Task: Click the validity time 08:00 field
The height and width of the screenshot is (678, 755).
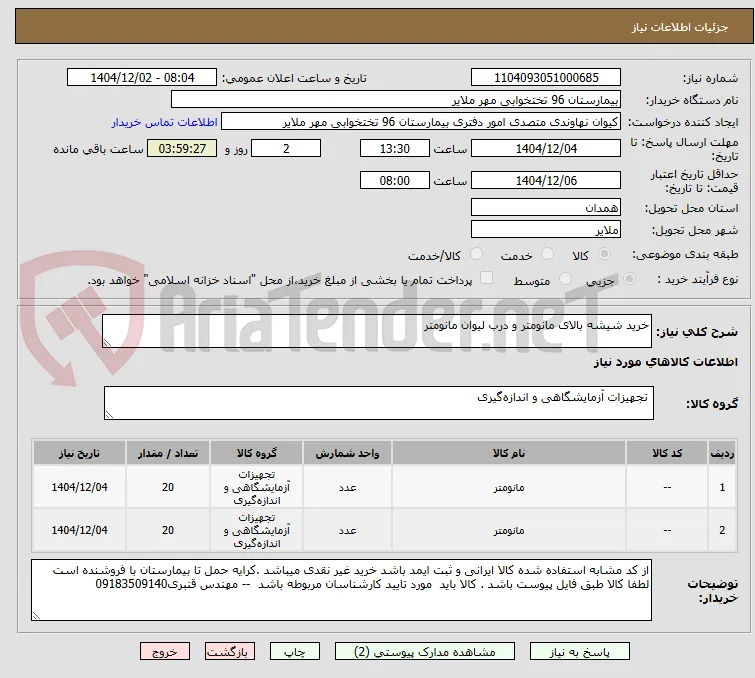Action: (x=395, y=181)
